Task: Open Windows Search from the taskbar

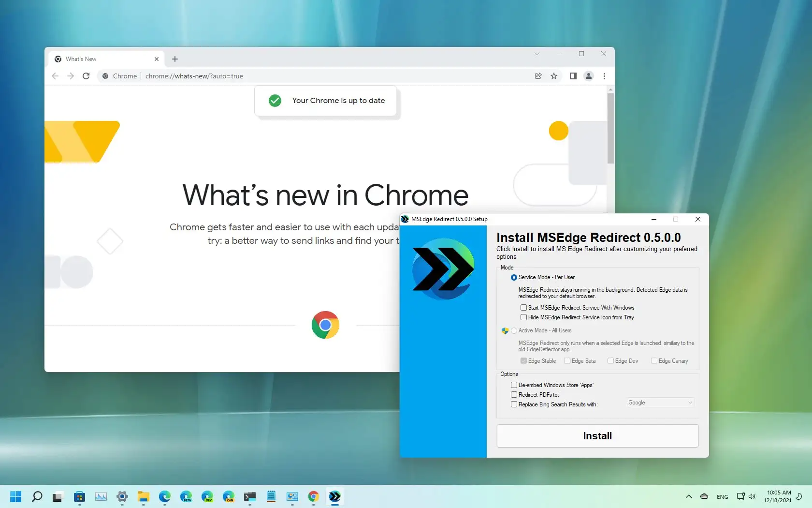Action: click(37, 496)
